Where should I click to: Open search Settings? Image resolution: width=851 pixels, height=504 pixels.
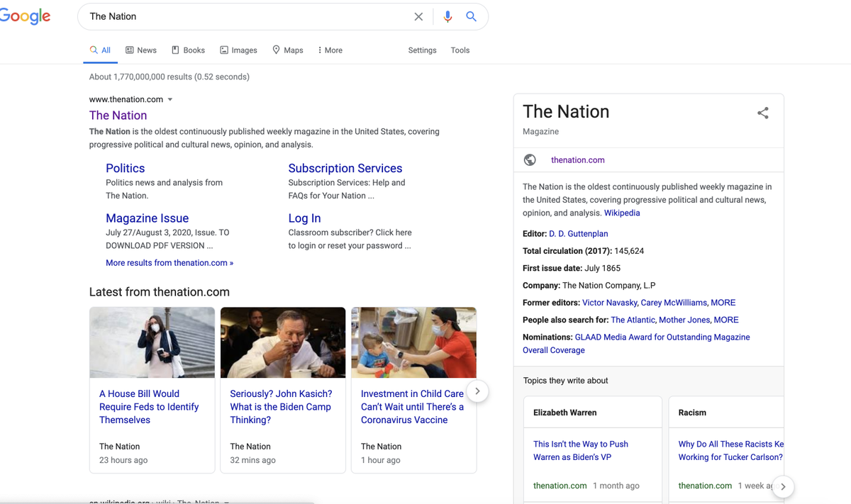tap(422, 50)
